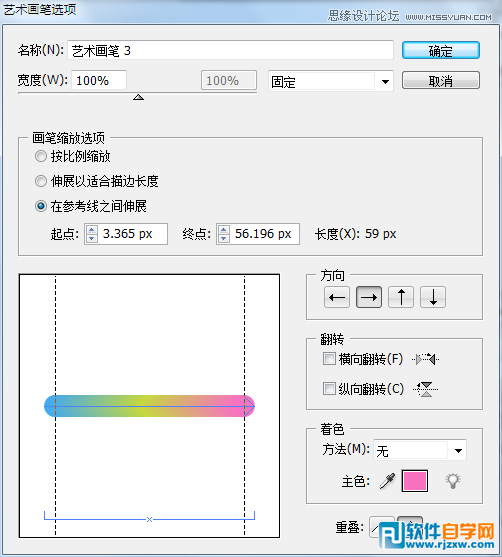The image size is (502, 557).
Task: Click the vertical flip icon beside 纵向翻转
Action: click(x=426, y=389)
